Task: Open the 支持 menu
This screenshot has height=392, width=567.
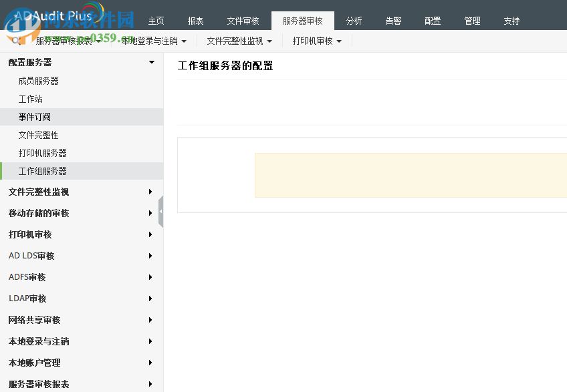Action: coord(512,21)
